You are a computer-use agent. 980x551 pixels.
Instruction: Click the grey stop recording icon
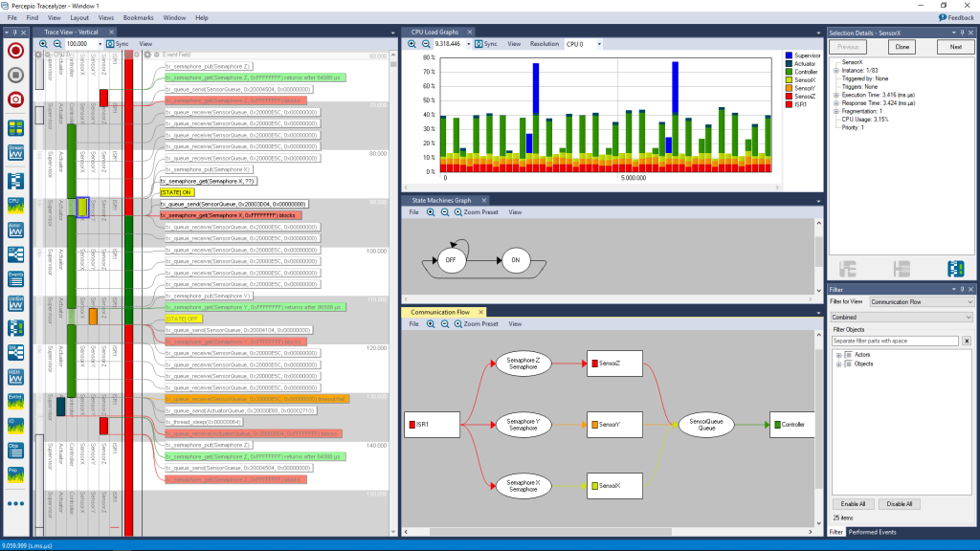coord(15,75)
